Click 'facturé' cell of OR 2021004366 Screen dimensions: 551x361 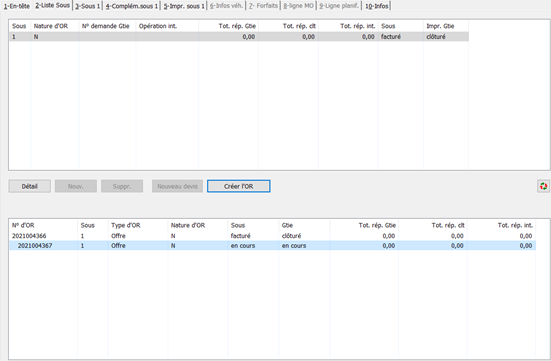coord(240,236)
